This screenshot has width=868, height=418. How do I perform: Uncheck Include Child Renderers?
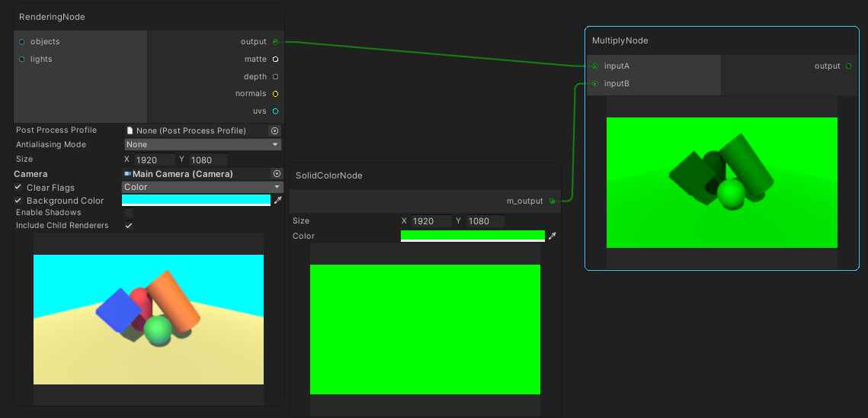[x=129, y=226]
